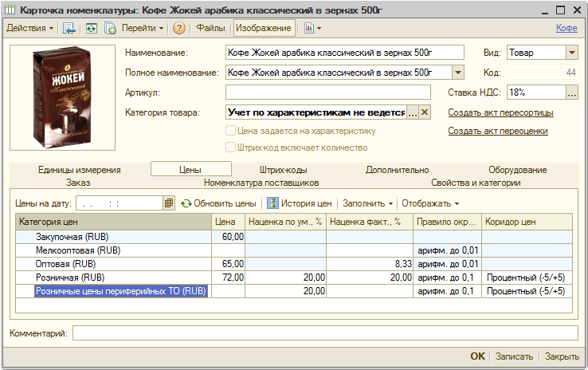Clear Категория товара with the X button
This screenshot has width=588, height=370.
[425, 112]
